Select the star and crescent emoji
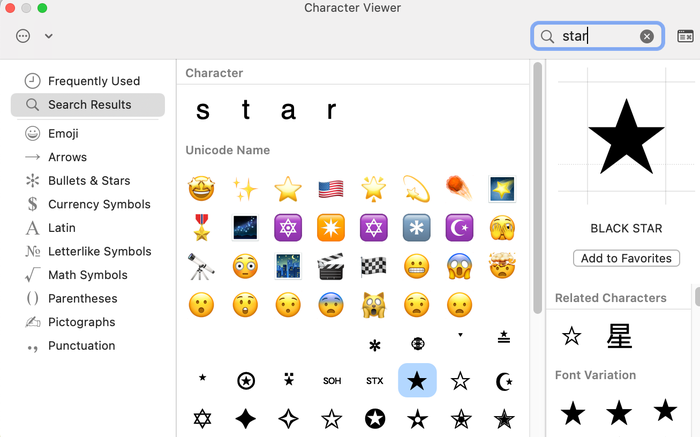This screenshot has width=700, height=437. click(x=459, y=228)
